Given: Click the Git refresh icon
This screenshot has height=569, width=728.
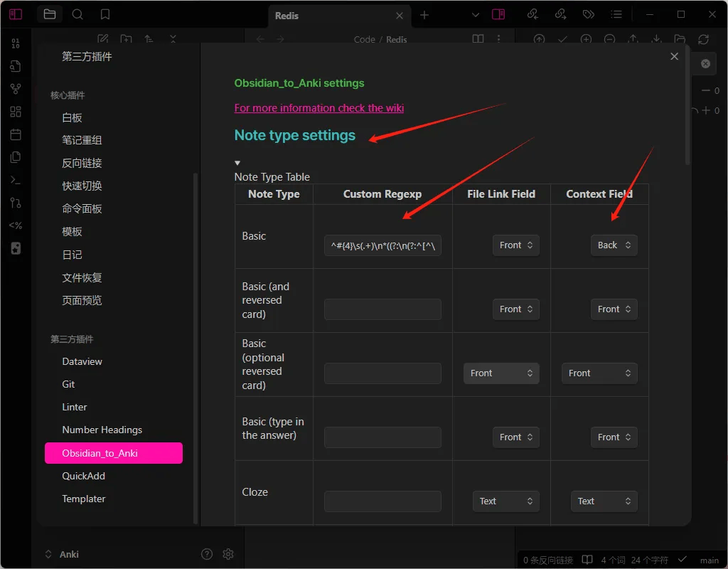Looking at the screenshot, I should (703, 40).
